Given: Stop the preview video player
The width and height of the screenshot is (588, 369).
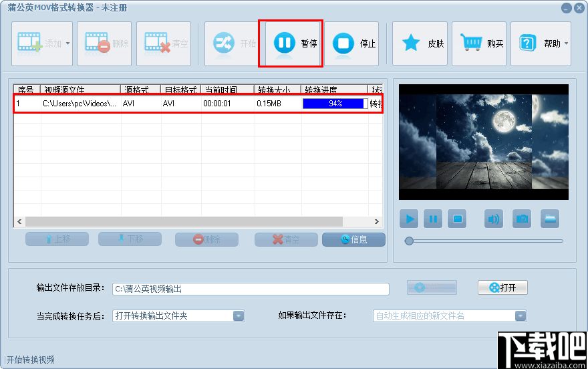Looking at the screenshot, I should click(457, 219).
